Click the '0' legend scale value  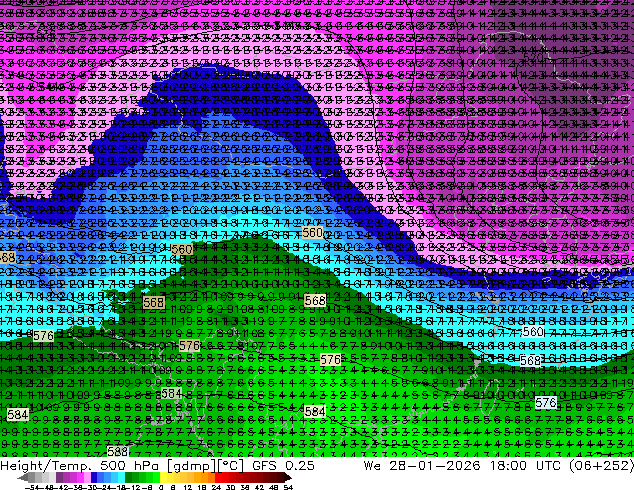(161, 487)
